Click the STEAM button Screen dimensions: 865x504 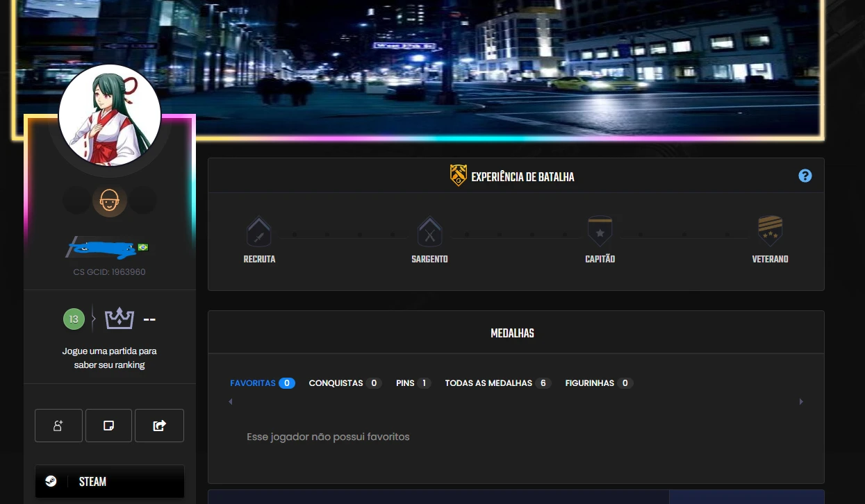[x=109, y=481]
